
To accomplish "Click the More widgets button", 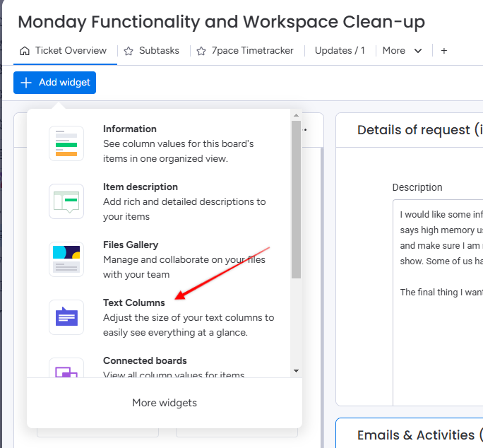I will coord(165,403).
